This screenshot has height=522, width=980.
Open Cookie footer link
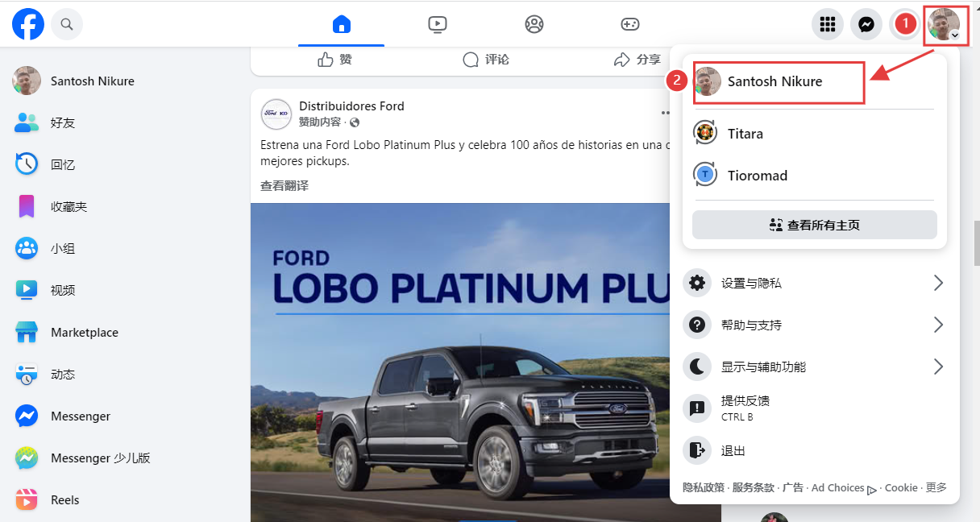[x=901, y=487]
